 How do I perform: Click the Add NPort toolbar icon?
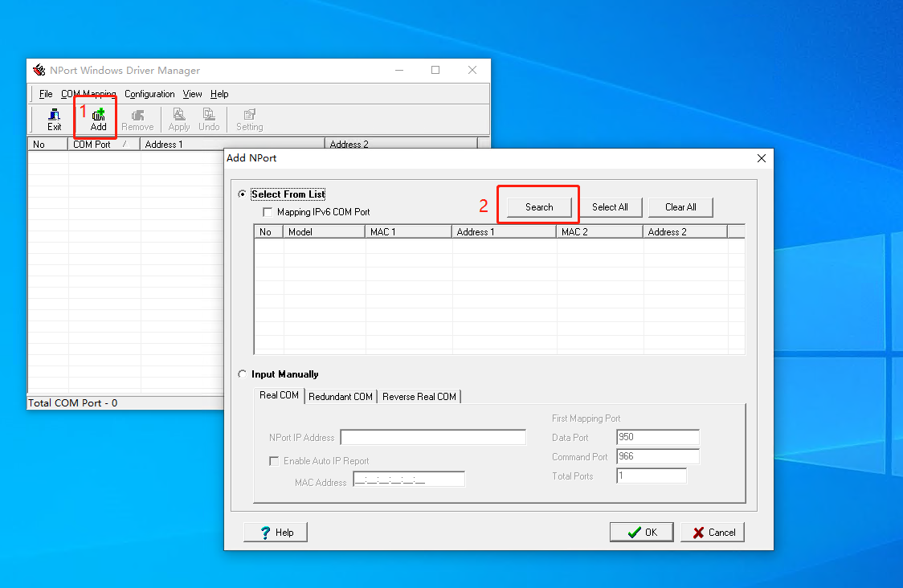[x=99, y=120]
